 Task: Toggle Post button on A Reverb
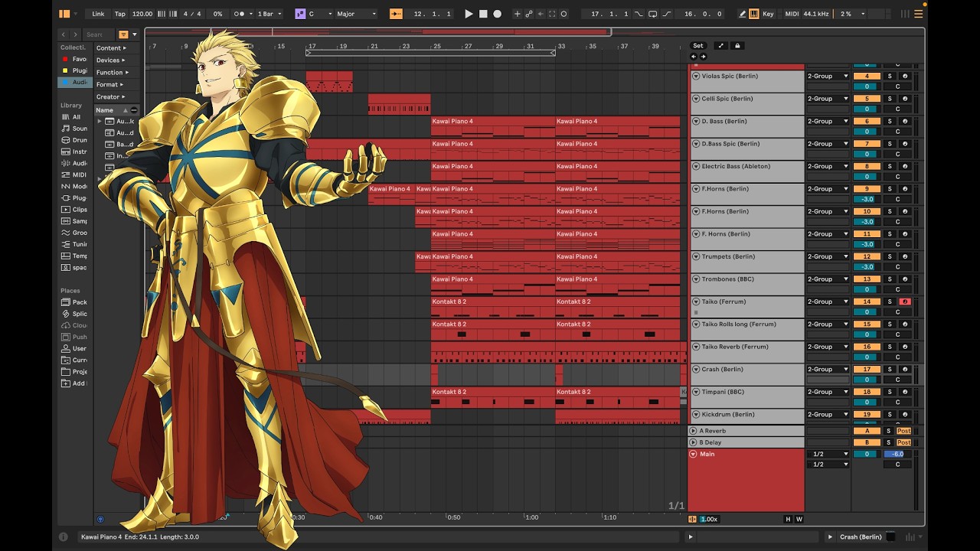pyautogui.click(x=903, y=431)
